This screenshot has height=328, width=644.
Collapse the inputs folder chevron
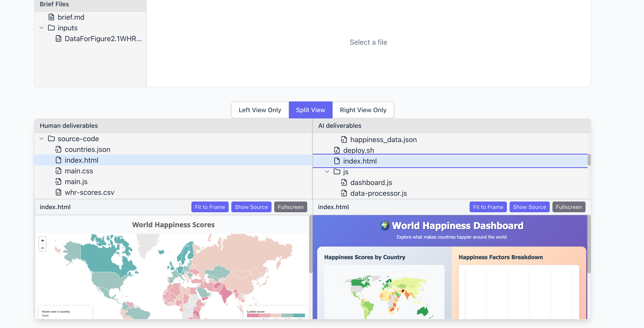[x=42, y=28]
